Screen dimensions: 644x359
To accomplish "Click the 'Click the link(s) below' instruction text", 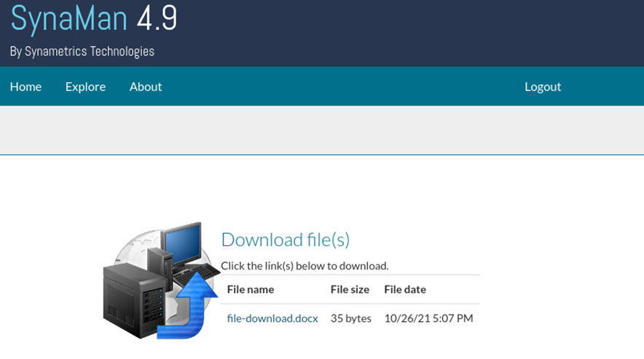I will click(305, 266).
